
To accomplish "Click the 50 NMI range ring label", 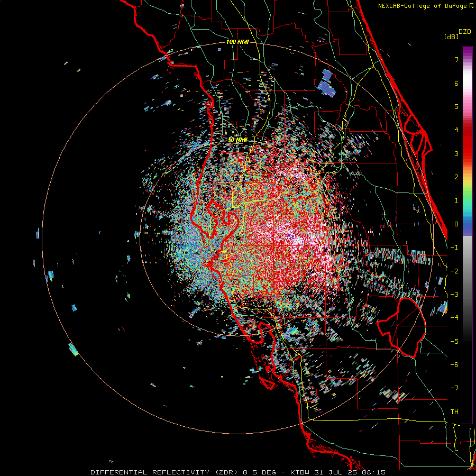I will 237,140.
